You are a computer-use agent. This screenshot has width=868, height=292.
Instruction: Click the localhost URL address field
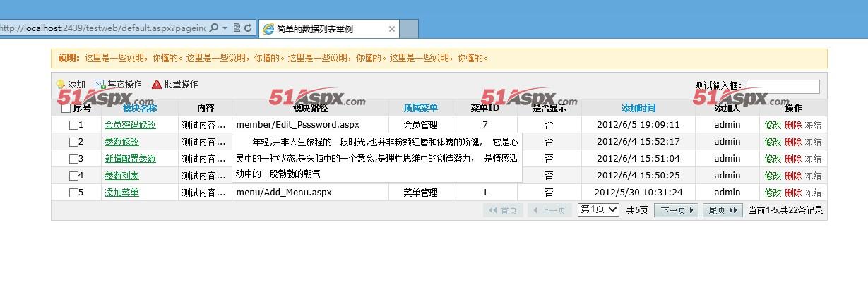pos(103,28)
